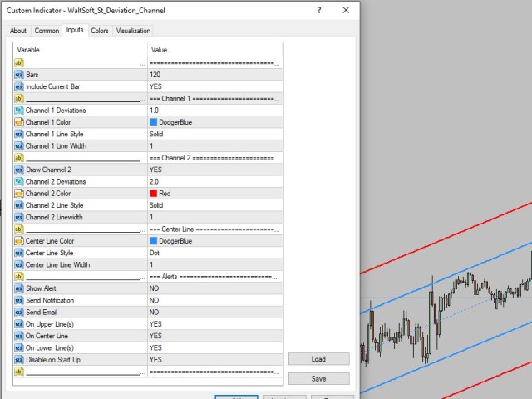Open the Send Email NO value
The image size is (532, 399).
(x=215, y=313)
